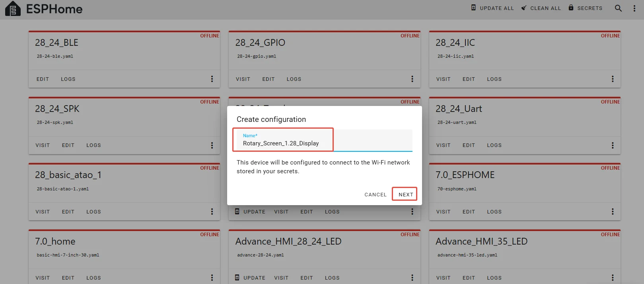Expand the 28_24_GPIO card options menu
Viewport: 644px width, 284px height.
coord(412,79)
